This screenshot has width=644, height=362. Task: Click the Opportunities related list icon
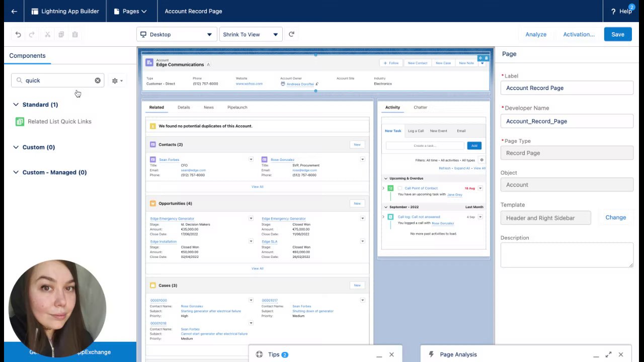pos(153,203)
